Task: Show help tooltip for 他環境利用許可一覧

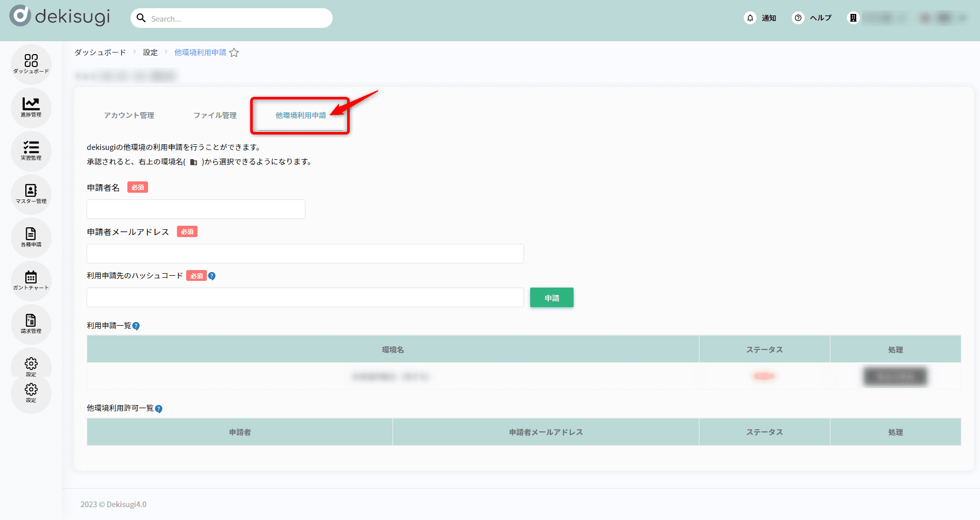Action: pos(159,409)
